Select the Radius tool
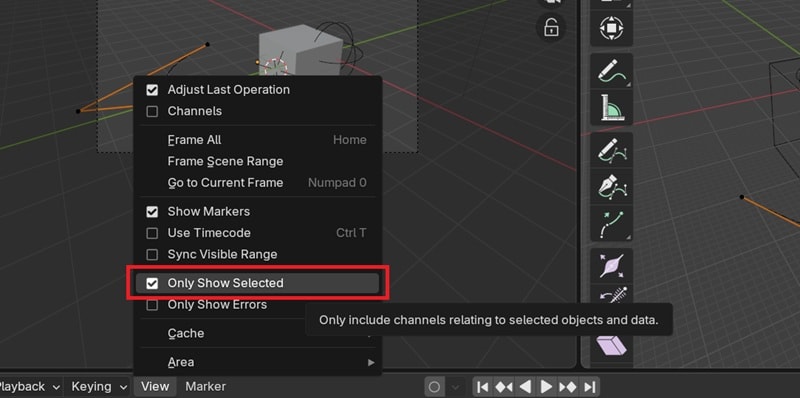Viewport: 800px width, 398px height. pos(611,266)
